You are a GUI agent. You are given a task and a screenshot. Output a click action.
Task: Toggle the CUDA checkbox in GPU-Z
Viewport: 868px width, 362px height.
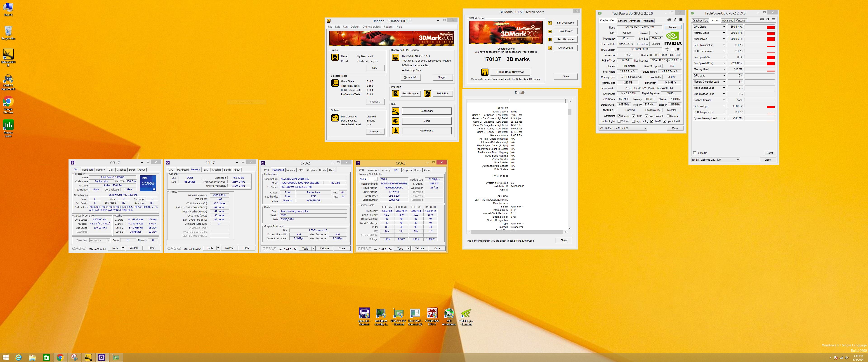tap(633, 116)
